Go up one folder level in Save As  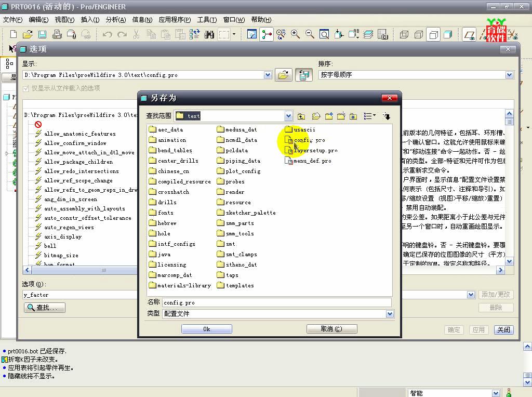[x=301, y=116]
